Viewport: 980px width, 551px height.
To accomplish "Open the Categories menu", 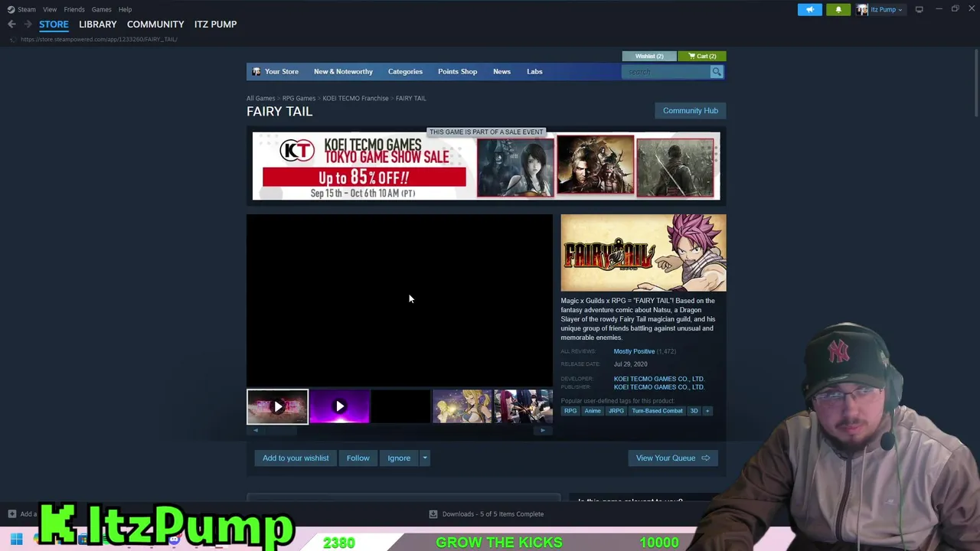I will pos(405,72).
